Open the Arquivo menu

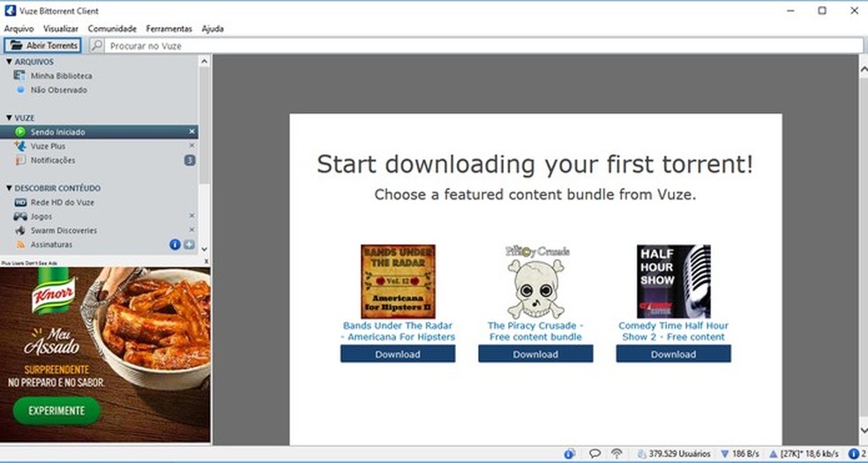coord(19,29)
